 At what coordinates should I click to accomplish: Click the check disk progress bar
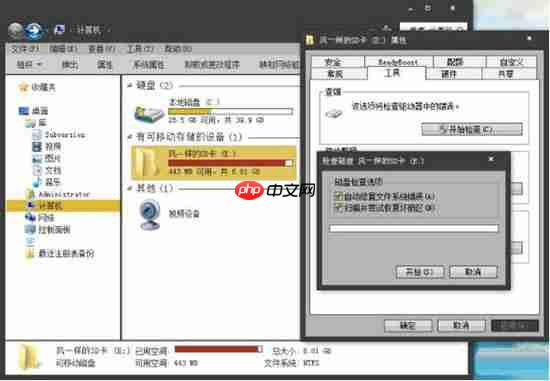tap(414, 229)
